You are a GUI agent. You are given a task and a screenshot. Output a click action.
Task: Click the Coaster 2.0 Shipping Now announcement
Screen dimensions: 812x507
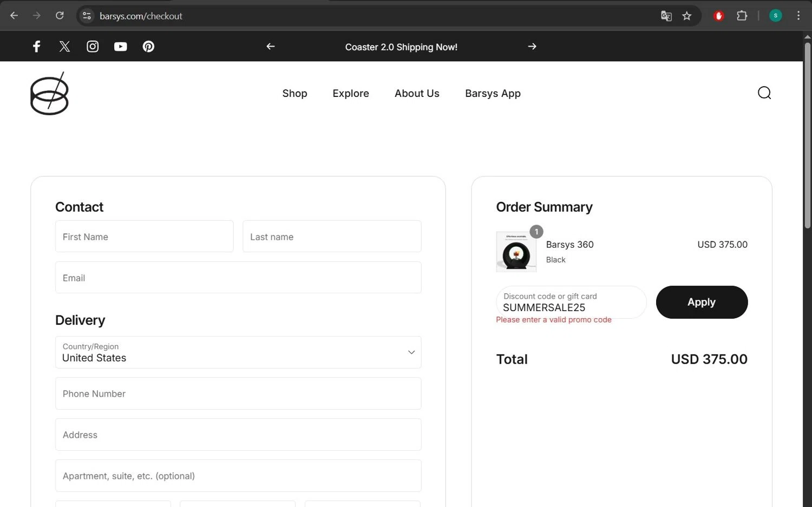[x=401, y=47]
